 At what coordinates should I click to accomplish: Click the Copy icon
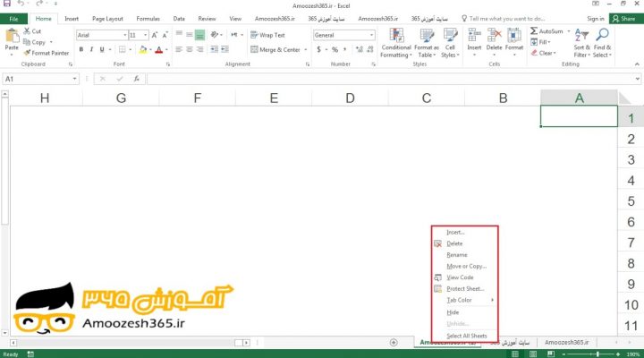click(27, 42)
